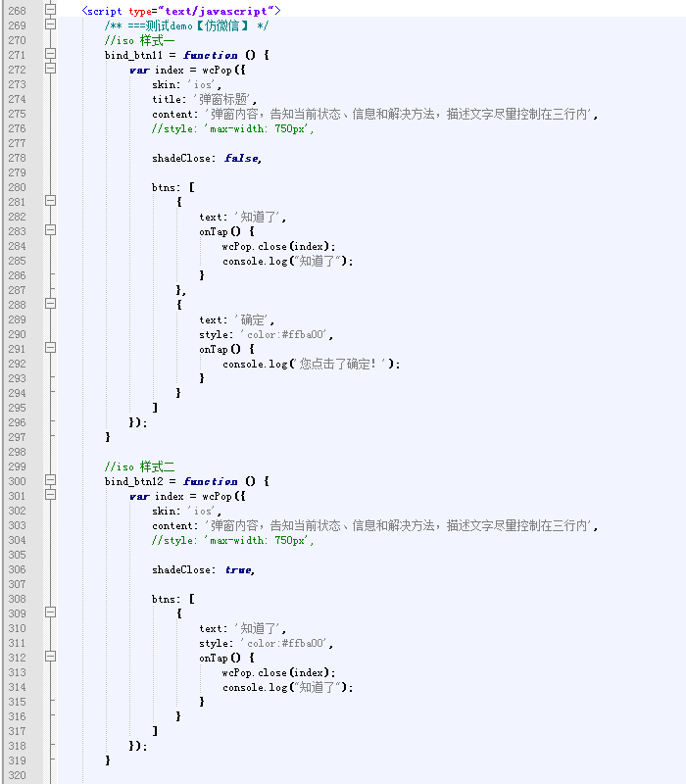Click var keyword on line 272
Image resolution: width=686 pixels, height=784 pixels.
(x=139, y=70)
